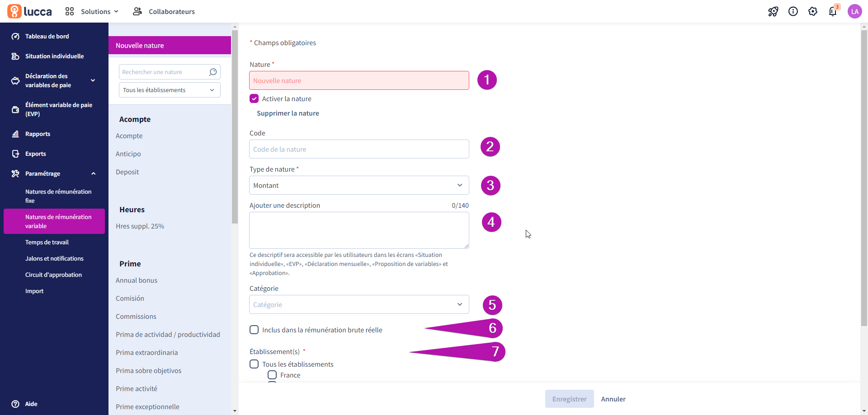
Task: Click the Aide help icon
Action: [15, 404]
